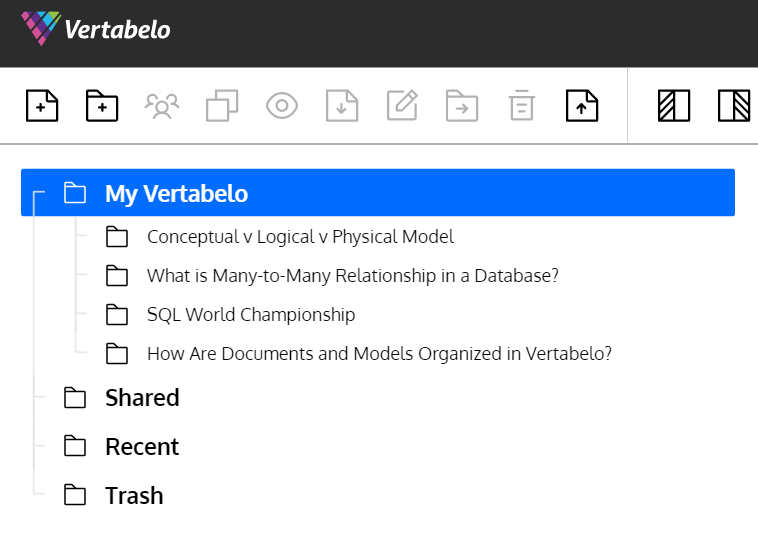Collapse the My Vertabelo tree node
This screenshot has height=538, width=758.
pos(39,193)
